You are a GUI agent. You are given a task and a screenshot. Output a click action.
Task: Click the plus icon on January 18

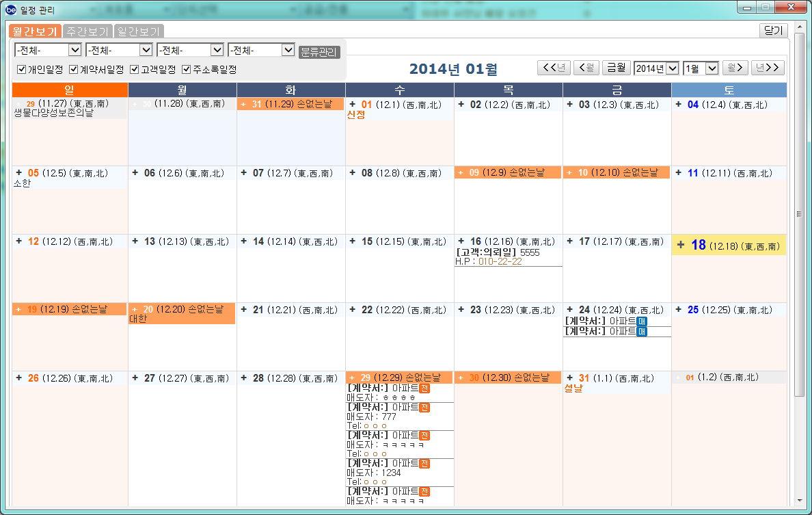point(680,246)
